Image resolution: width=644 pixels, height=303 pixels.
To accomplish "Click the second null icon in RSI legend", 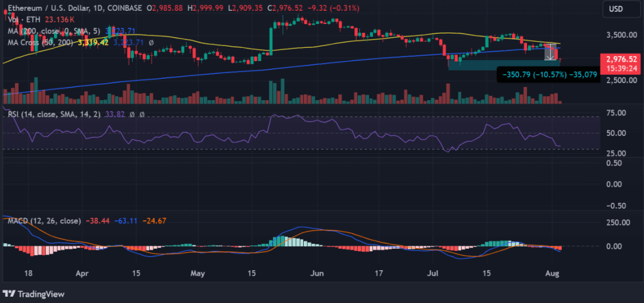I will coord(142,115).
